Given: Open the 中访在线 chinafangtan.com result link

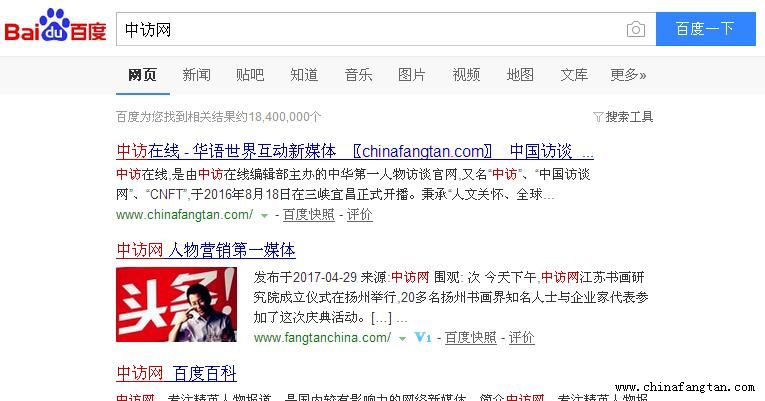Looking at the screenshot, I should click(355, 151).
